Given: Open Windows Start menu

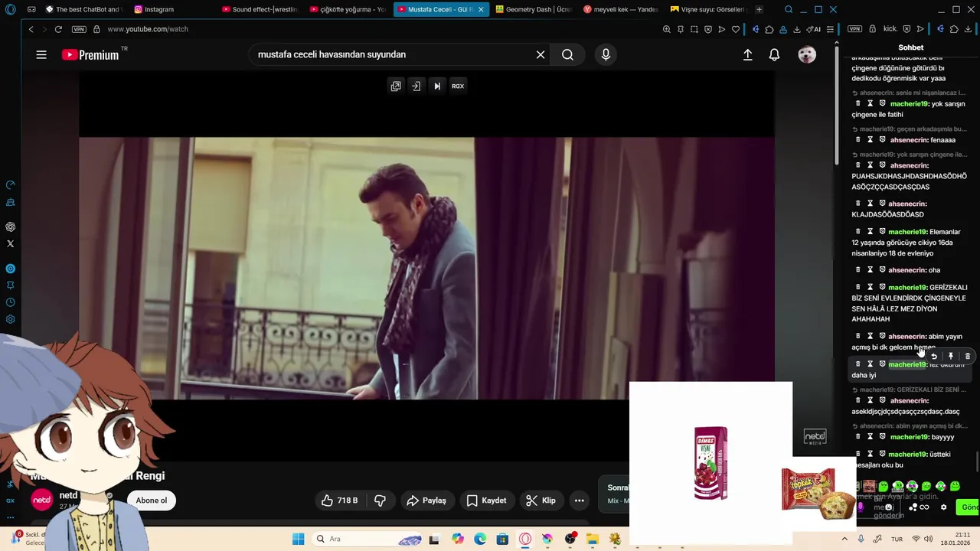Looking at the screenshot, I should [298, 539].
